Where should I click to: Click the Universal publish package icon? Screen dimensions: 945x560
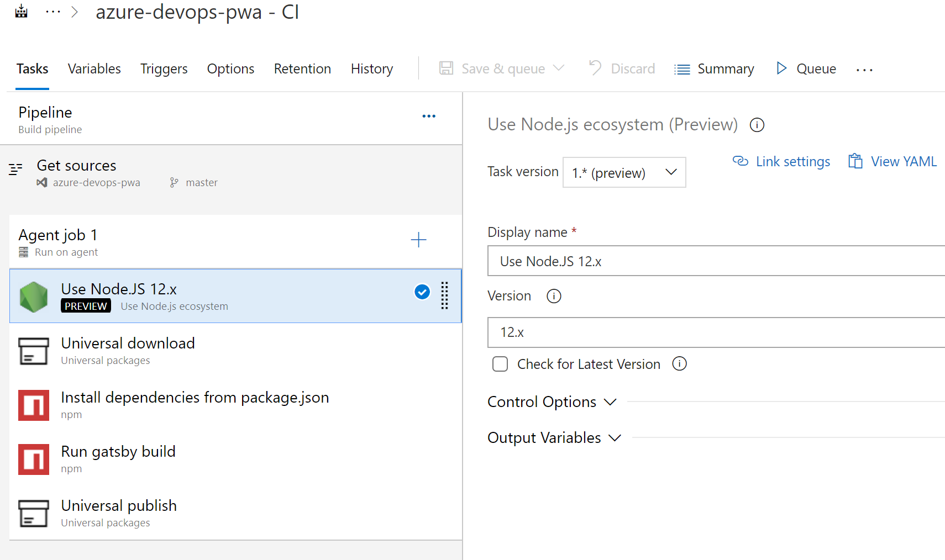click(34, 514)
